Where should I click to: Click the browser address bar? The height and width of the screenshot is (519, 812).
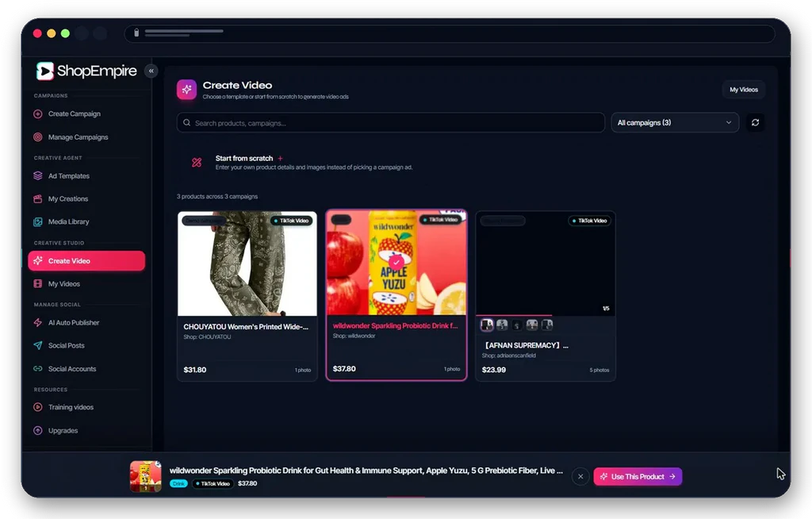(450, 33)
